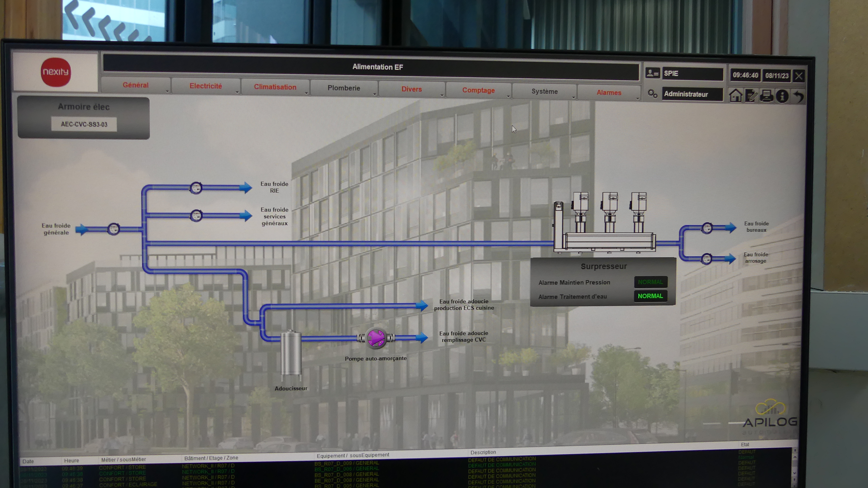Click the AEC-CVC-SS3-03 cabinet button
The width and height of the screenshot is (868, 488).
pyautogui.click(x=84, y=124)
